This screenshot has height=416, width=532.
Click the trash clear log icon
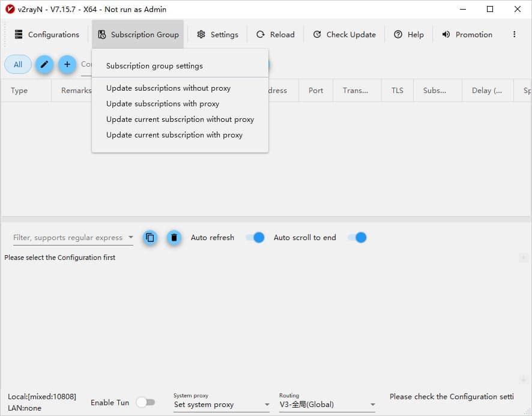(174, 238)
